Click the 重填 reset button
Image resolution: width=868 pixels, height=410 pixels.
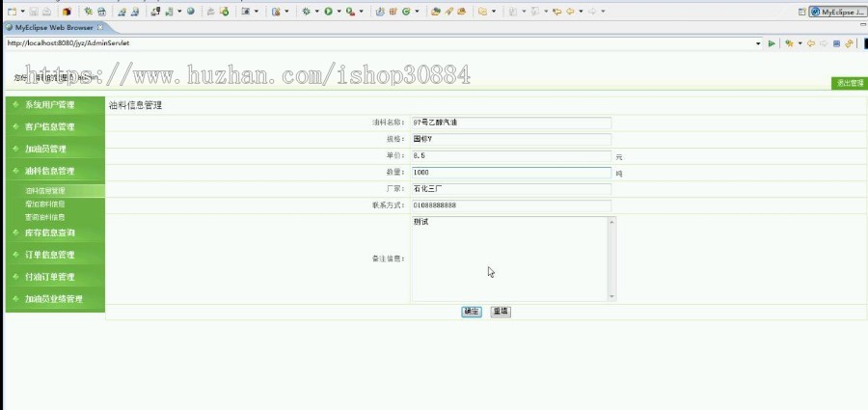click(x=501, y=312)
